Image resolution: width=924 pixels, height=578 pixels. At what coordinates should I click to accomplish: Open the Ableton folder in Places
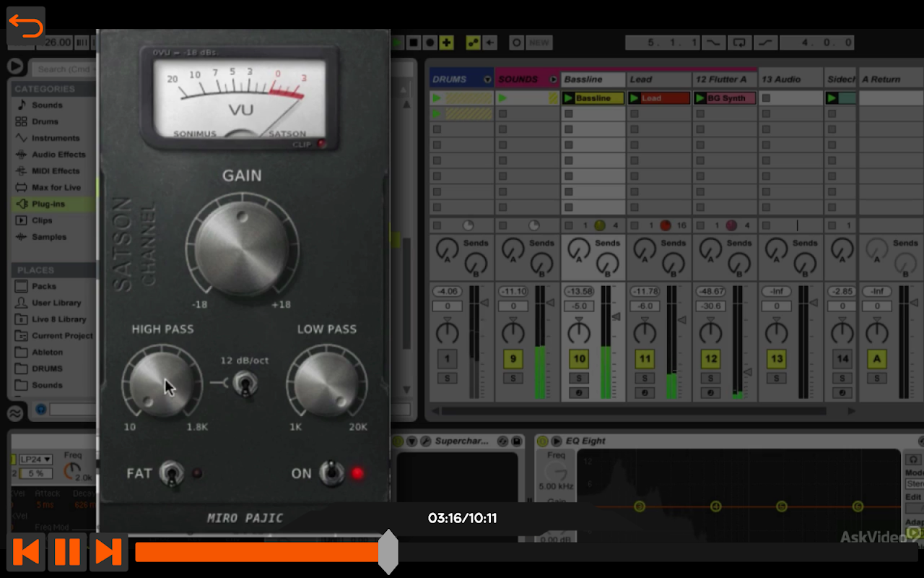(x=48, y=353)
